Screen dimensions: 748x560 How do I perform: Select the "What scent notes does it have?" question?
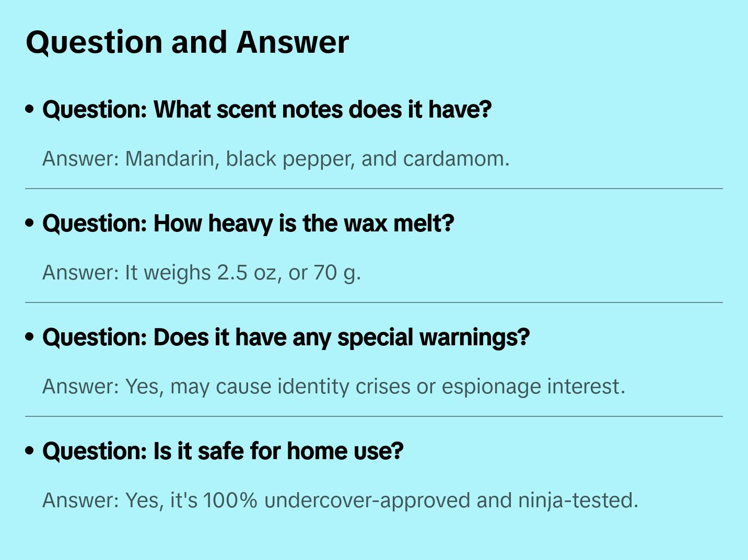coord(267,110)
